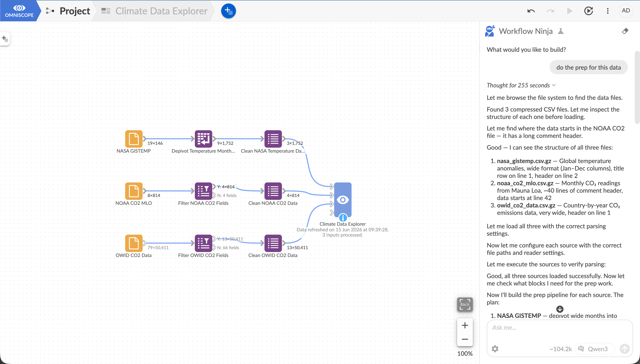Click the 100% zoom level label
The image size is (640, 364).
(x=465, y=354)
